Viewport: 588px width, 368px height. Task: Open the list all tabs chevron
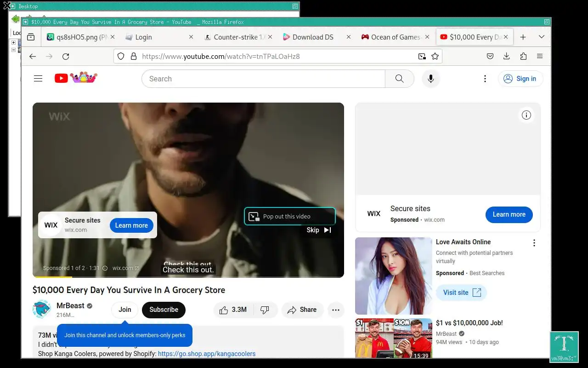(541, 37)
